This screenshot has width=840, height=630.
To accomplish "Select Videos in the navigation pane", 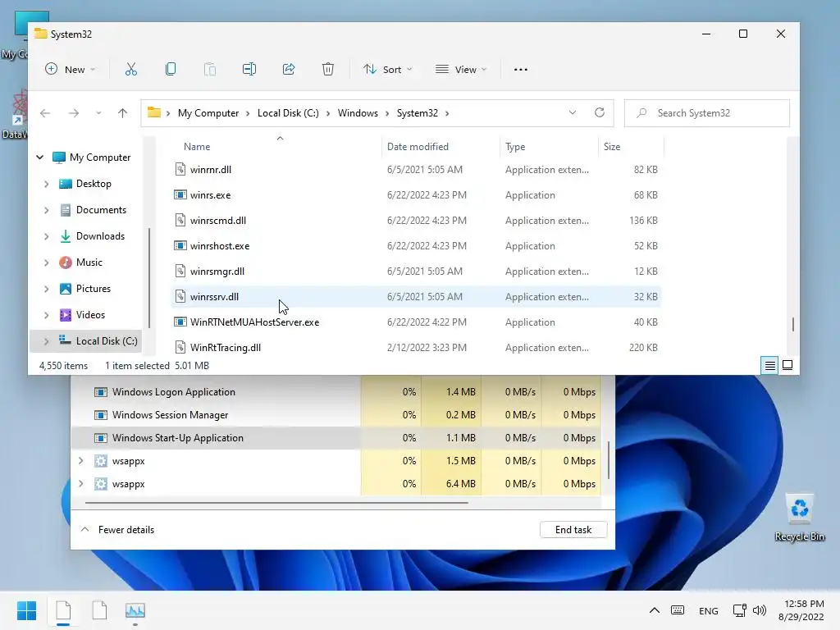I will click(x=90, y=315).
